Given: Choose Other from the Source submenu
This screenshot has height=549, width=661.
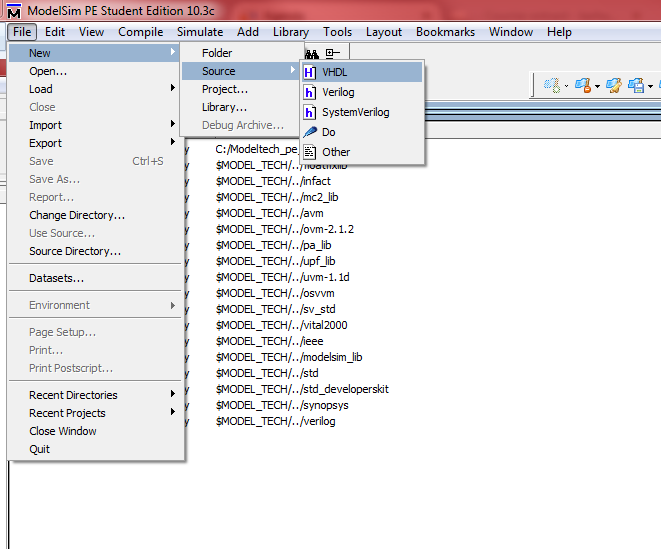Looking at the screenshot, I should click(362, 152).
